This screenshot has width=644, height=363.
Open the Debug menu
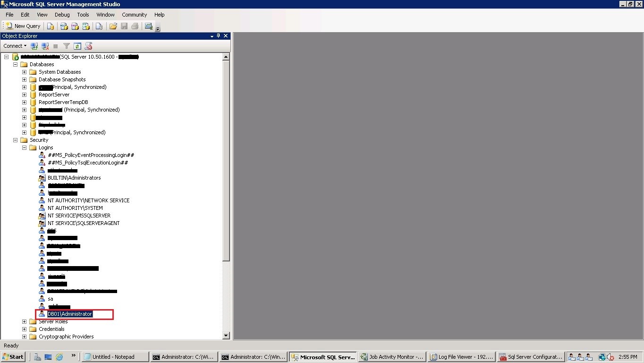click(62, 15)
